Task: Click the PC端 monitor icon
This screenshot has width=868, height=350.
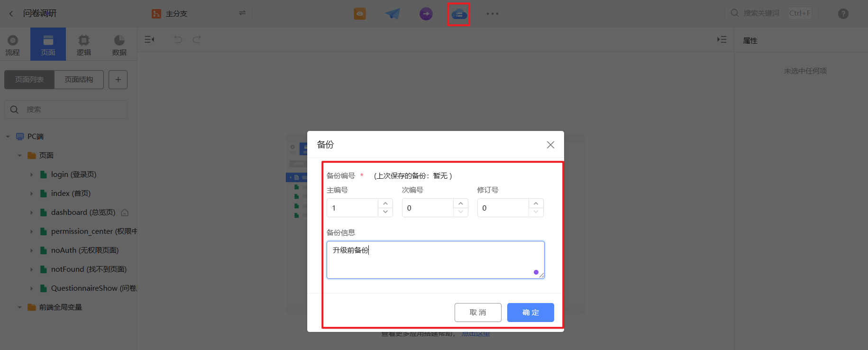Action: [x=20, y=137]
